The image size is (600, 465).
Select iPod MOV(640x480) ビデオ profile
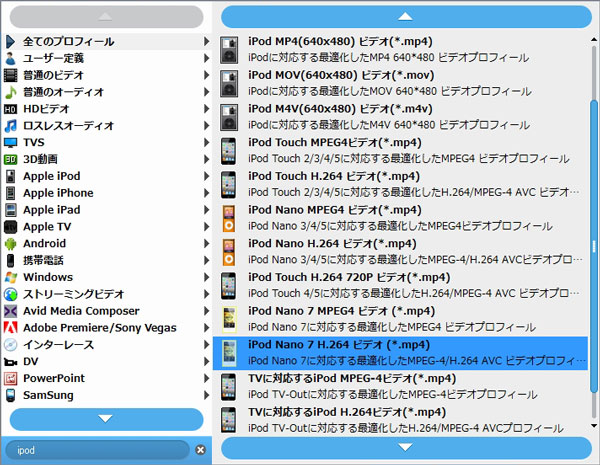click(x=400, y=83)
